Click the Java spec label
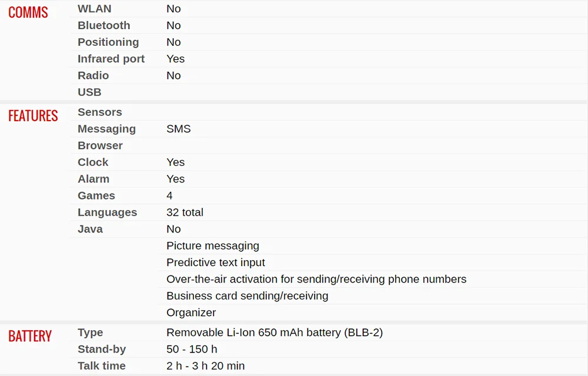 point(90,229)
